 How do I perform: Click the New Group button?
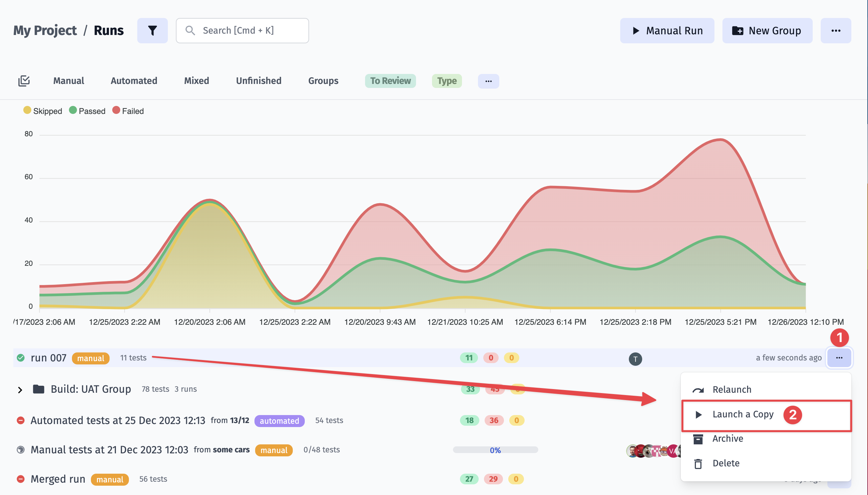tap(767, 31)
